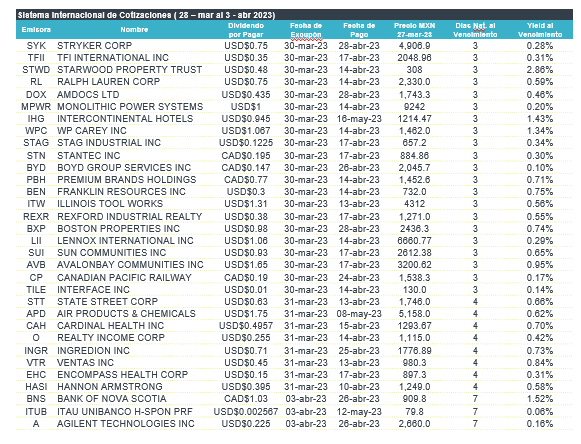Click 'RALPH LAUREN CORP' name
This screenshot has width=581, height=444.
tap(108, 82)
